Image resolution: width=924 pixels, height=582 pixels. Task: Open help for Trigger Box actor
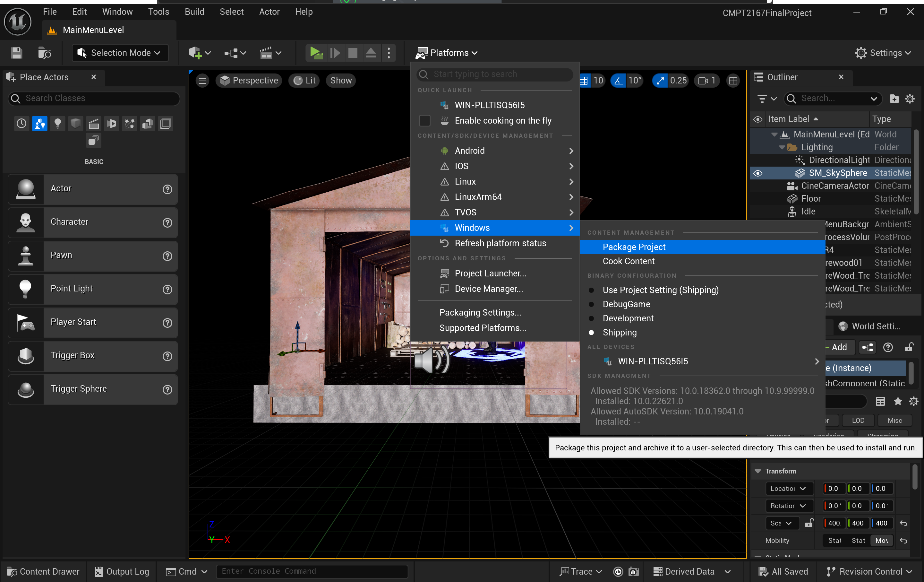(167, 356)
